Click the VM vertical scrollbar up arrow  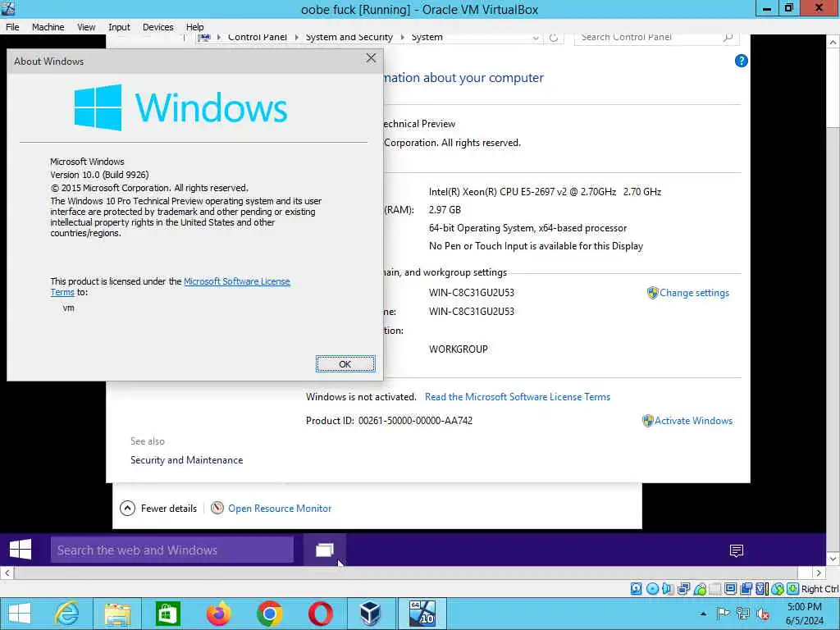pos(833,42)
